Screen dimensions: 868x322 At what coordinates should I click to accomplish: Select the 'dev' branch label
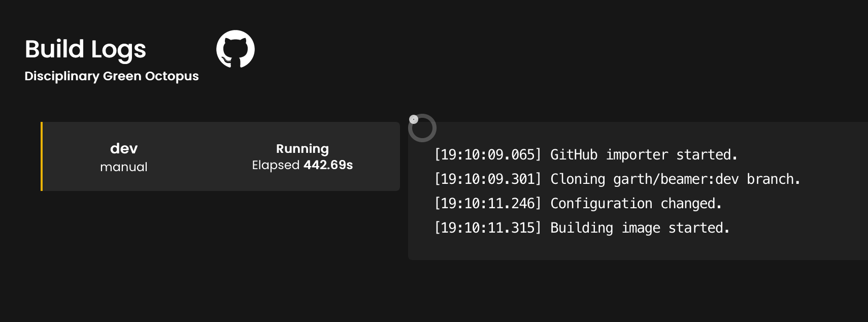[123, 149]
